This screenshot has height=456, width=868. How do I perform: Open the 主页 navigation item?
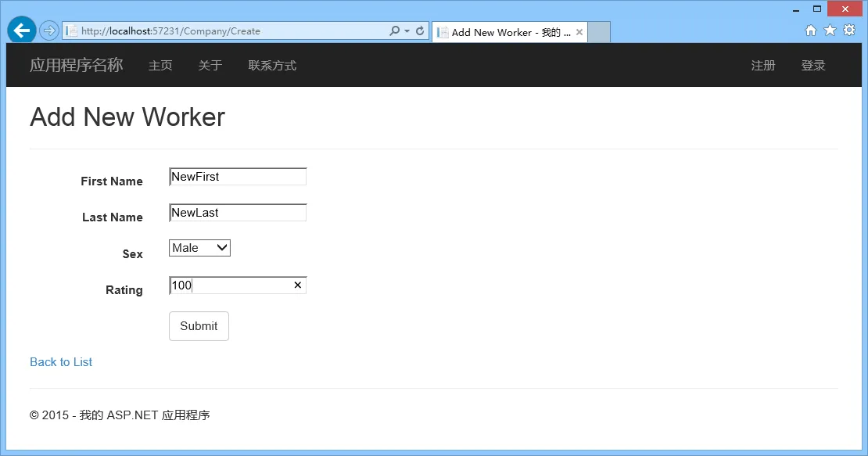160,65
